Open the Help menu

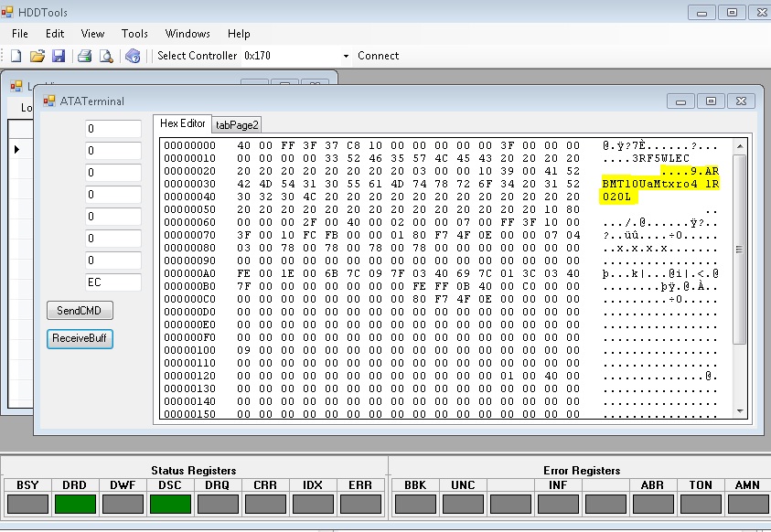tap(239, 34)
